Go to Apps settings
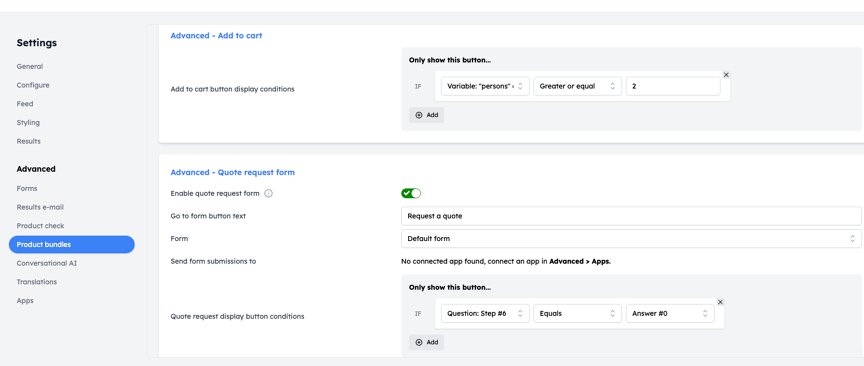 (25, 300)
